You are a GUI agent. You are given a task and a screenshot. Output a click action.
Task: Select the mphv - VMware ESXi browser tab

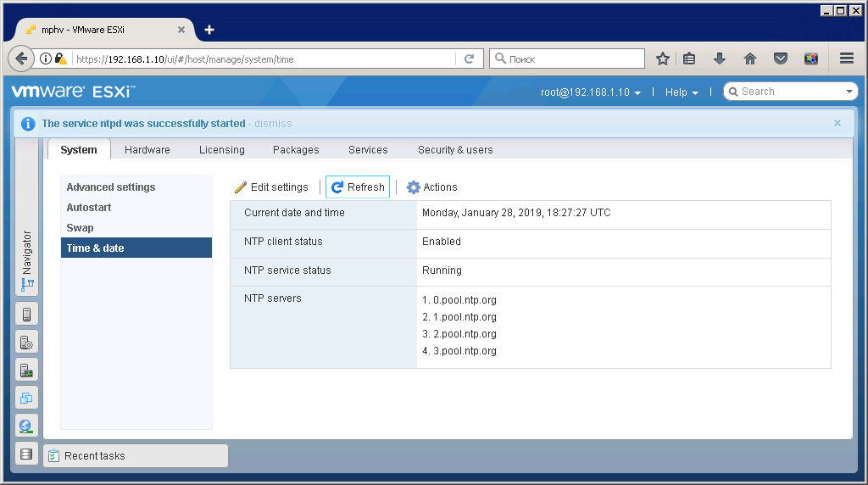(x=105, y=30)
